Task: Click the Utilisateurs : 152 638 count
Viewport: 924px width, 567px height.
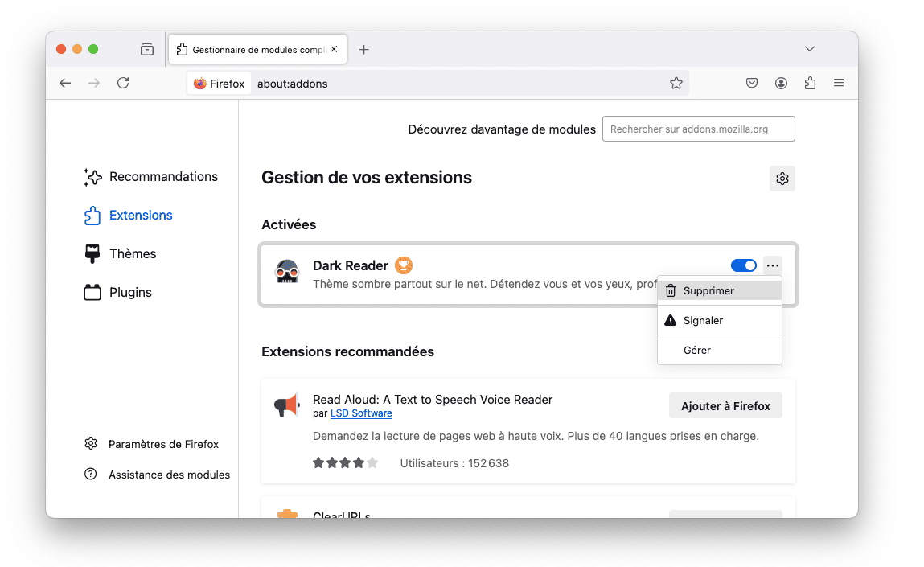Action: click(x=454, y=464)
